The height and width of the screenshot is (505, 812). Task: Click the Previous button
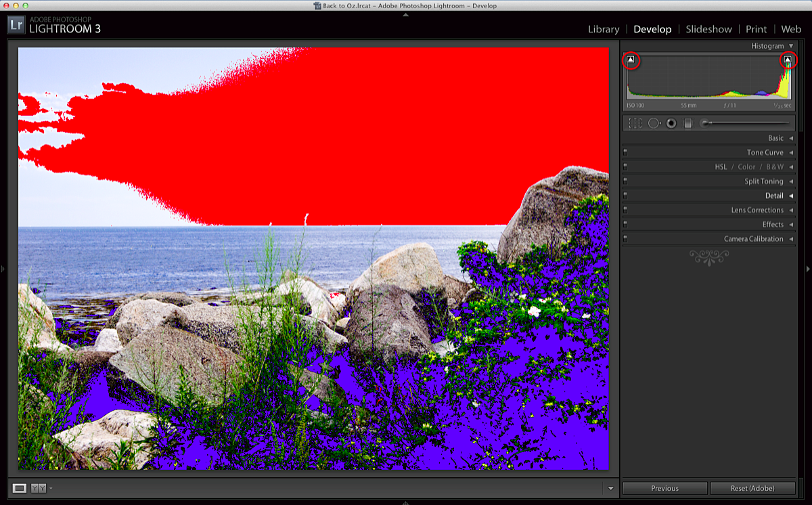[x=664, y=488]
